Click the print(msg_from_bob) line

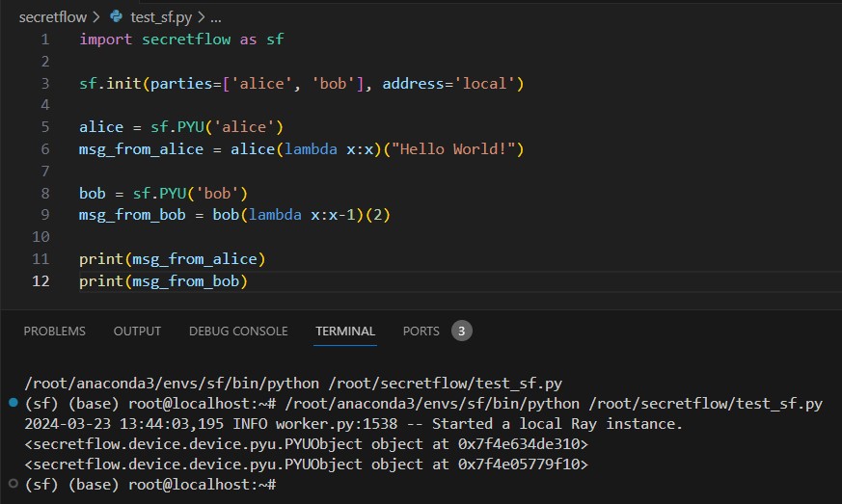pyautogui.click(x=163, y=280)
